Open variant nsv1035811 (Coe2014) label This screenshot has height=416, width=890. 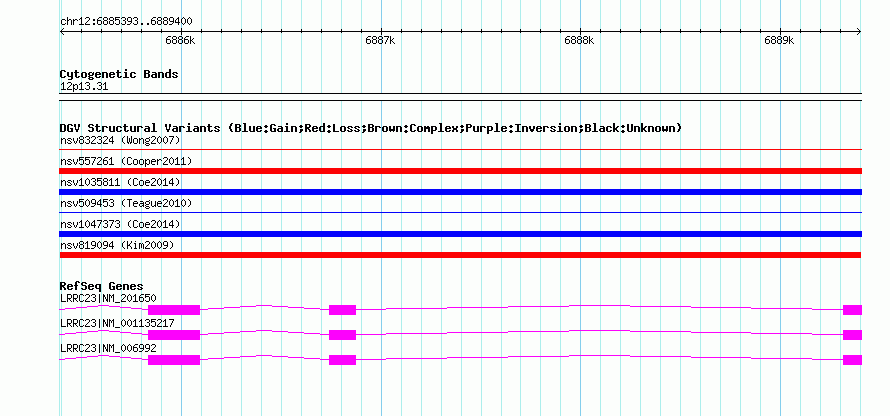[120, 182]
